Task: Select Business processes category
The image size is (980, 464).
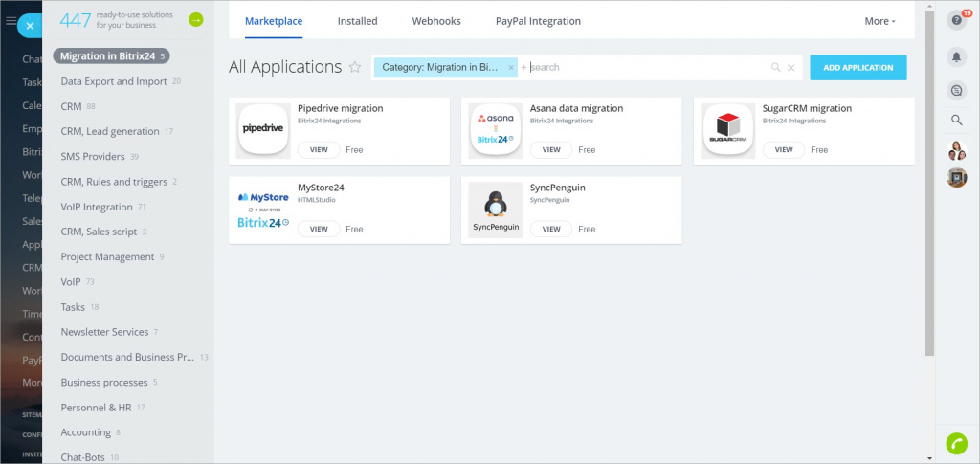Action: tap(109, 382)
